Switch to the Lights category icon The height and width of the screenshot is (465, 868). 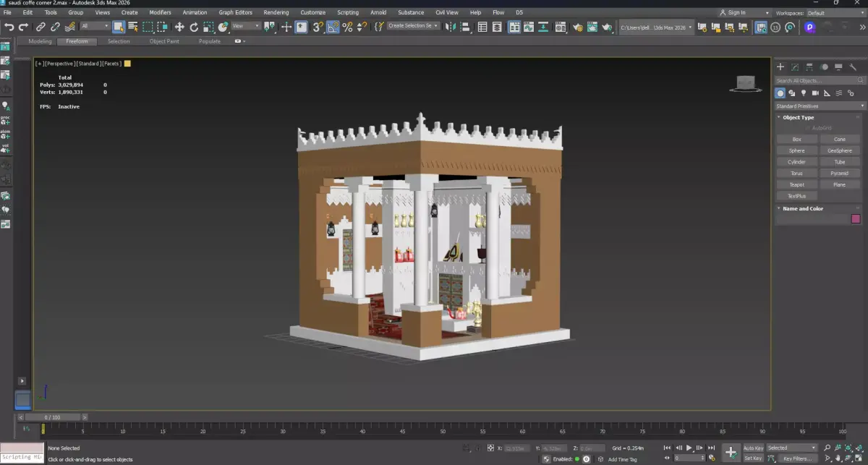point(804,93)
